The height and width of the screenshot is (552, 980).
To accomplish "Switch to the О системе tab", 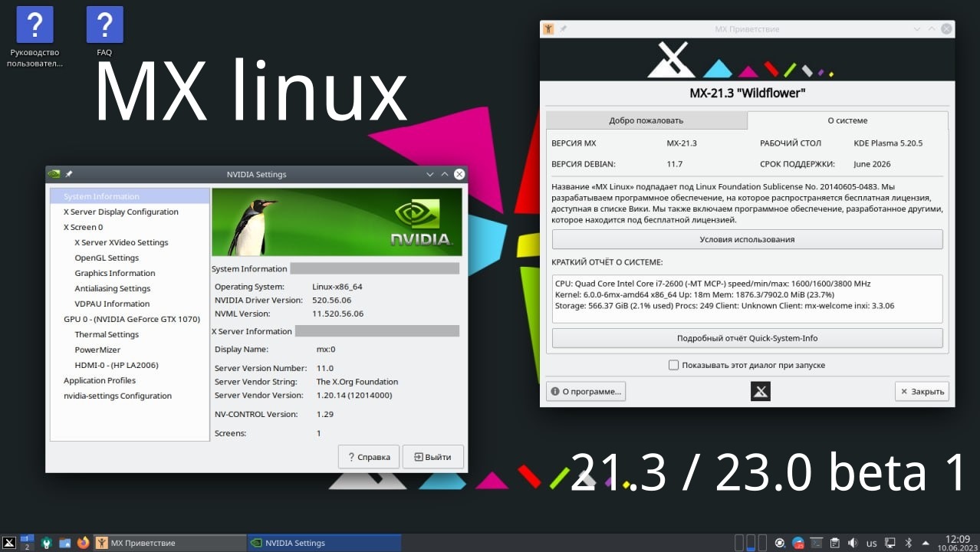I will [x=847, y=120].
